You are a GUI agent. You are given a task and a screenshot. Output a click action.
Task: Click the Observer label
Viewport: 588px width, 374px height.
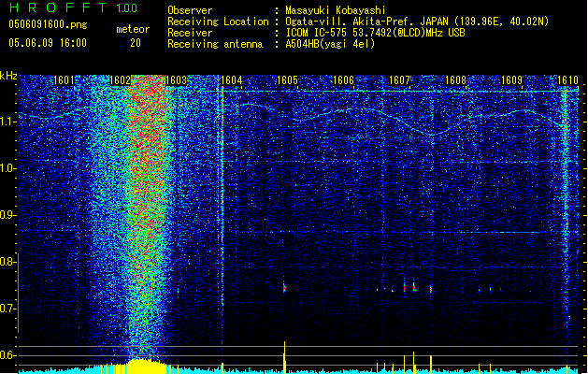click(x=190, y=10)
